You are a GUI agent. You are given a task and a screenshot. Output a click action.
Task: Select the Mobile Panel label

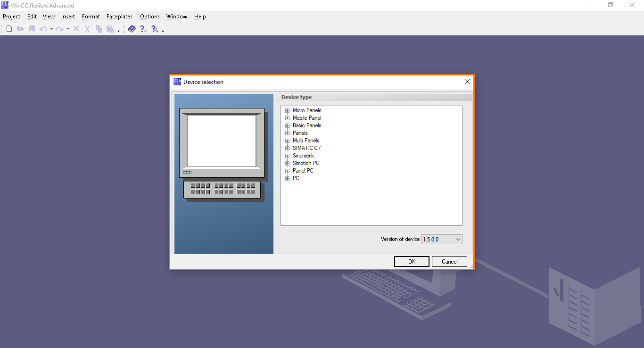pos(307,118)
